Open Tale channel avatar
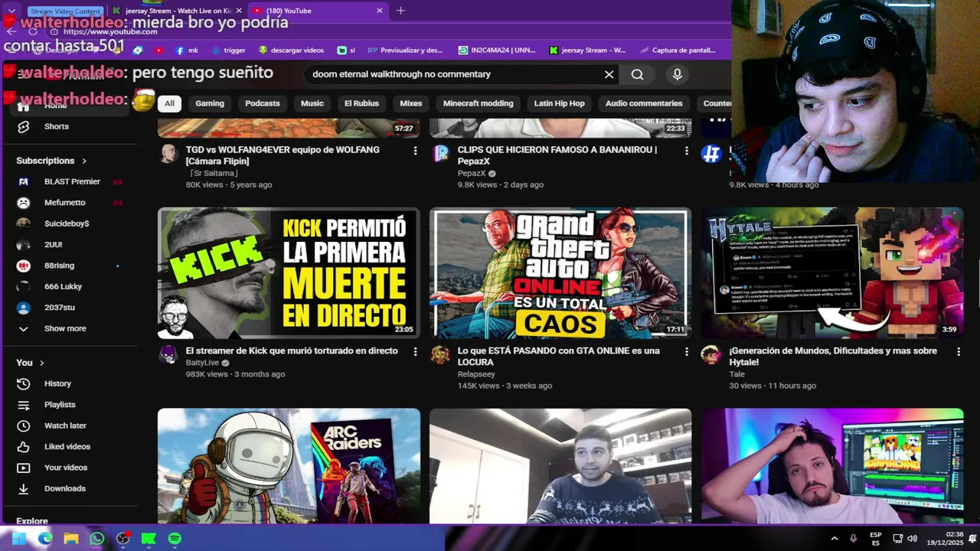 (x=711, y=354)
